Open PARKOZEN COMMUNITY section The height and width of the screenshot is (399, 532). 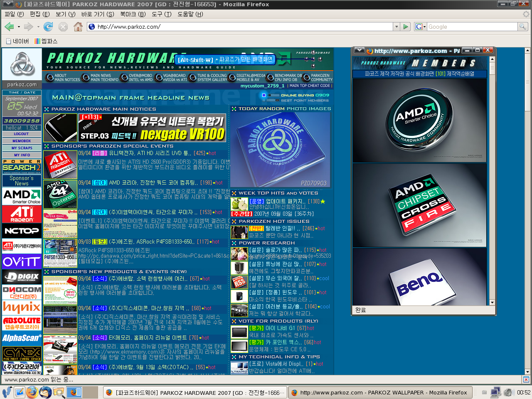pyautogui.click(x=318, y=78)
